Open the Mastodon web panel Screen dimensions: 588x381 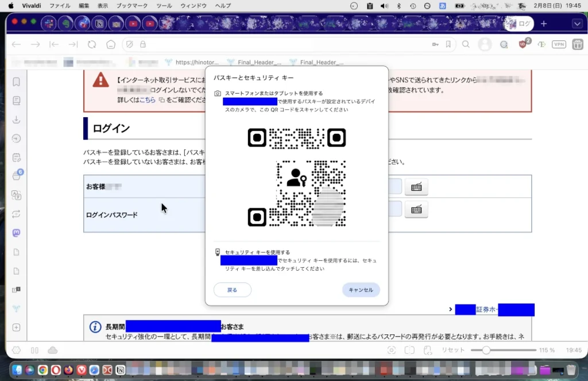tap(17, 233)
